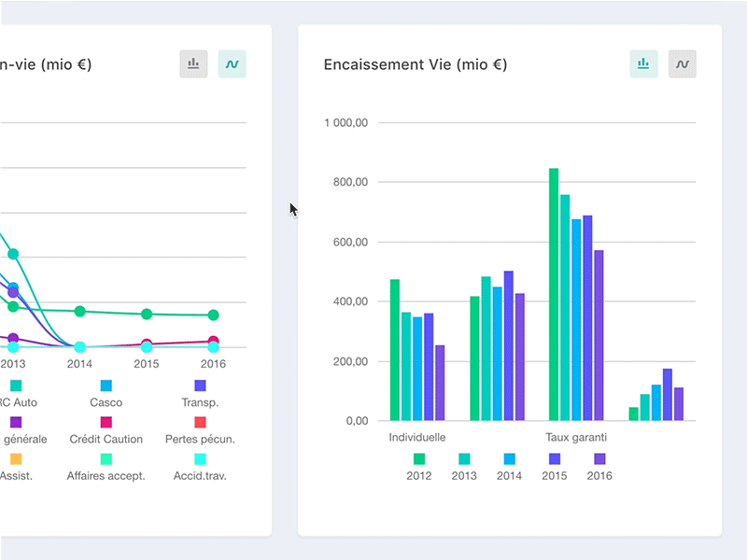Toggle the RC Auto series visibility
The image size is (747, 560).
coord(15,385)
